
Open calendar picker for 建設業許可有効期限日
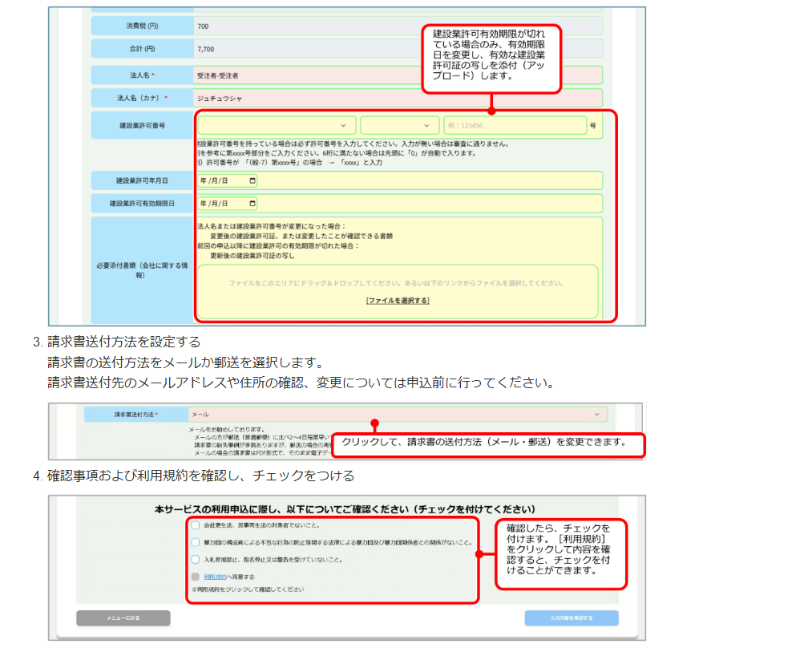pos(253,204)
